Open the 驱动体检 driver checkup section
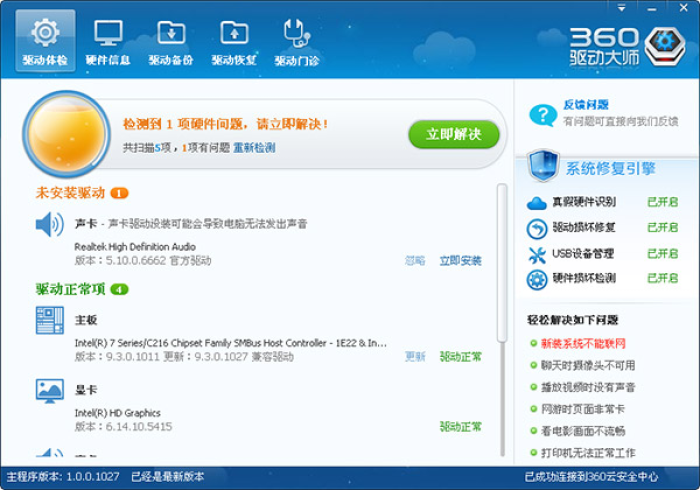The height and width of the screenshot is (490, 700). 45,41
